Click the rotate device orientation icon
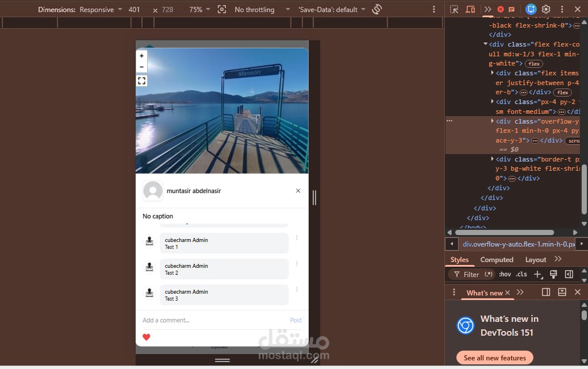The image size is (588, 369). coord(377,9)
